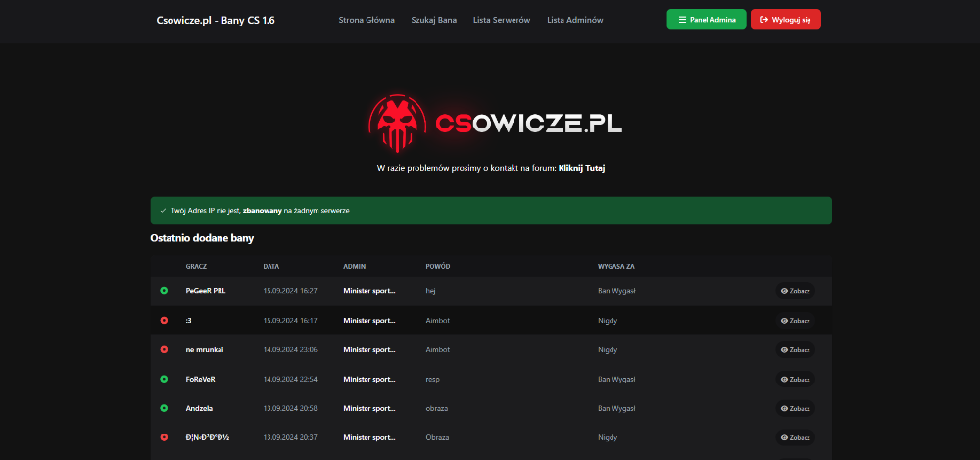This screenshot has width=980, height=460.
Task: Follow the Kliknij Tutaj forum link
Action: [581, 169]
